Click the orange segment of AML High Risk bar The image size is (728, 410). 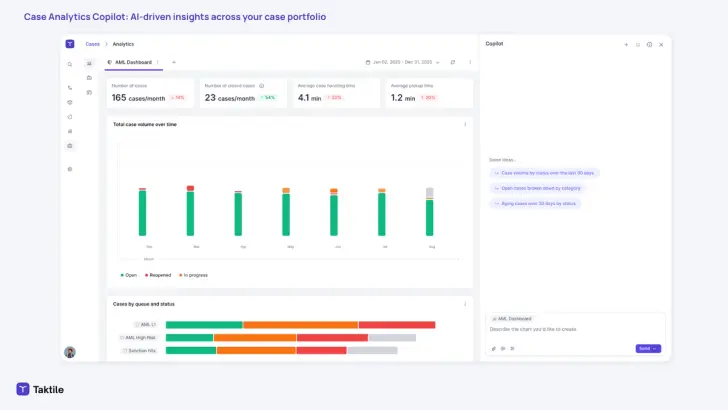point(255,338)
